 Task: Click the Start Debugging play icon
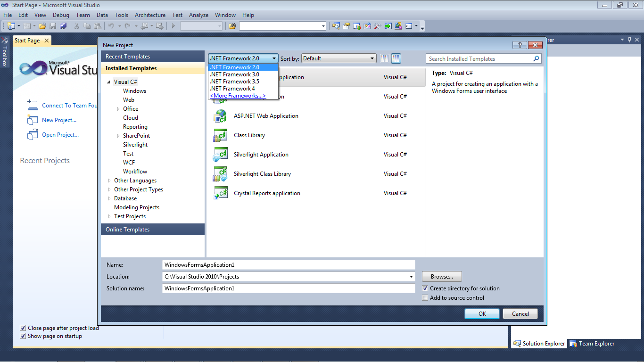(173, 26)
